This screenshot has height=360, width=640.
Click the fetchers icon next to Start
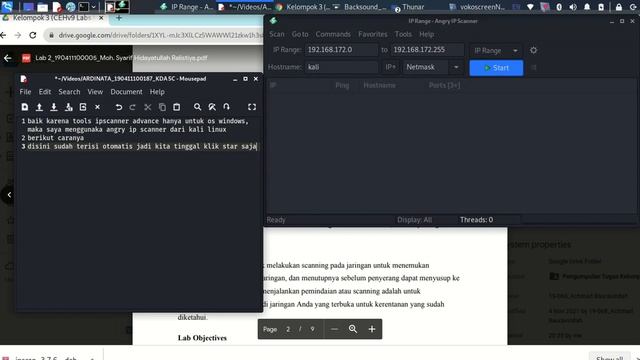pos(534,68)
